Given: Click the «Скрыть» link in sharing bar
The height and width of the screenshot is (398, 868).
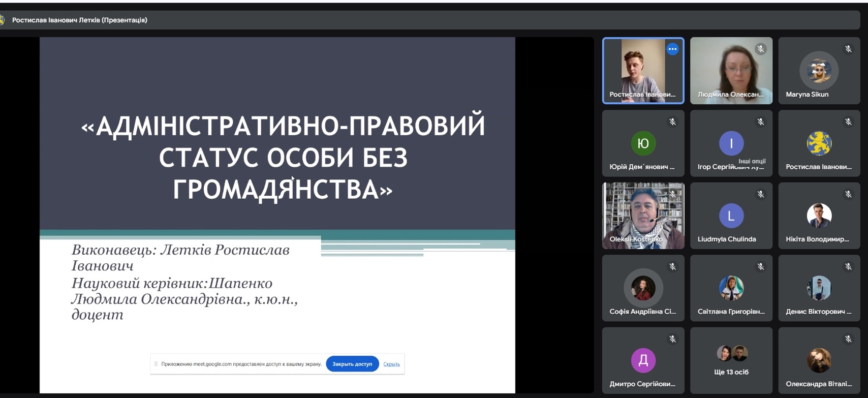Looking at the screenshot, I should click(x=391, y=364).
